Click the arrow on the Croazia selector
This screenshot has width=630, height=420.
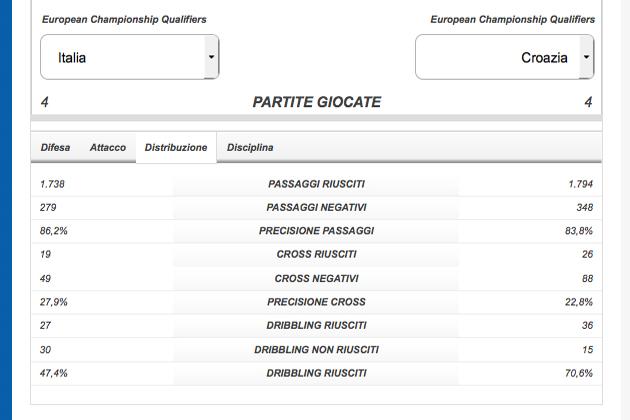(586, 58)
